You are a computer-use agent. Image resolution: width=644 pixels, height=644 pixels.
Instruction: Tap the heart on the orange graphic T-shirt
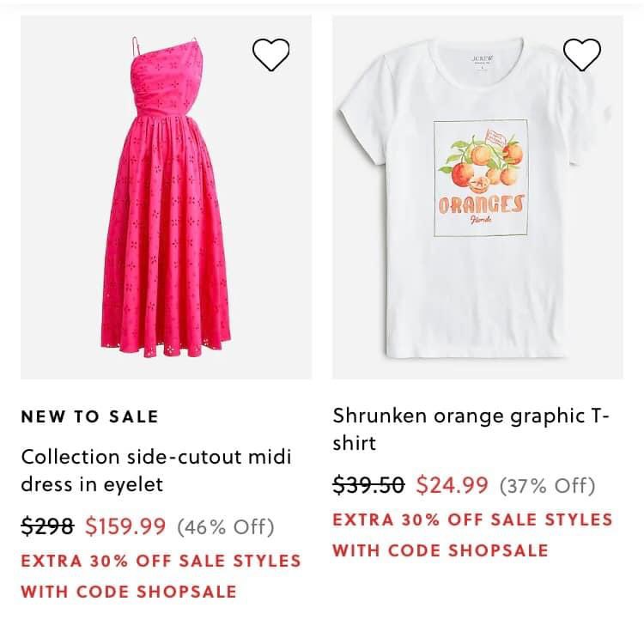coord(582,55)
